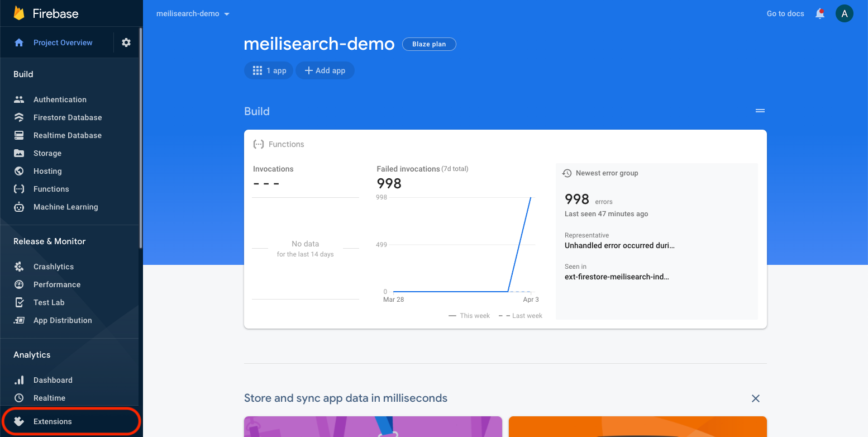Click the Firebase flame logo
This screenshot has width=868, height=437.
(x=19, y=13)
